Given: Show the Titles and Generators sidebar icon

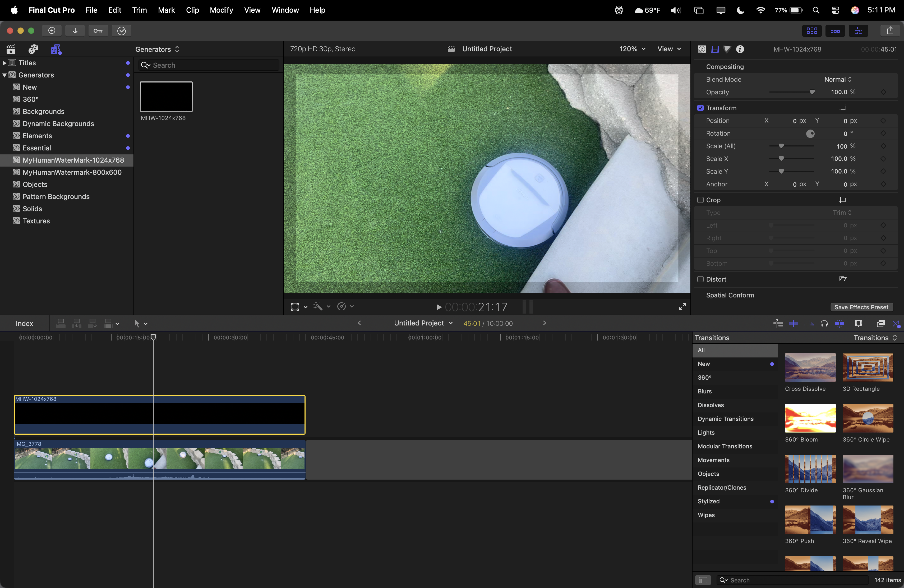Looking at the screenshot, I should [56, 49].
